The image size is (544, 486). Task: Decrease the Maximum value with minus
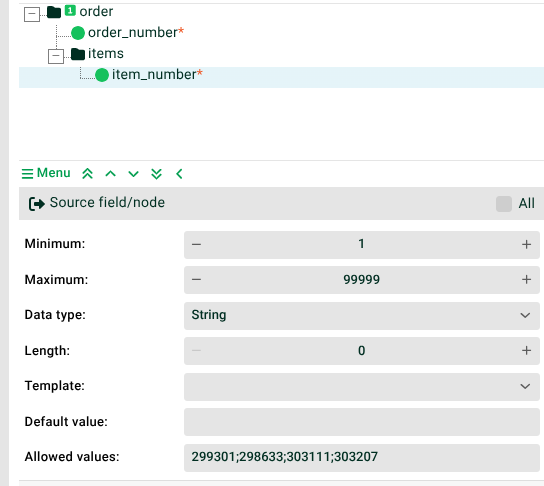tap(196, 280)
